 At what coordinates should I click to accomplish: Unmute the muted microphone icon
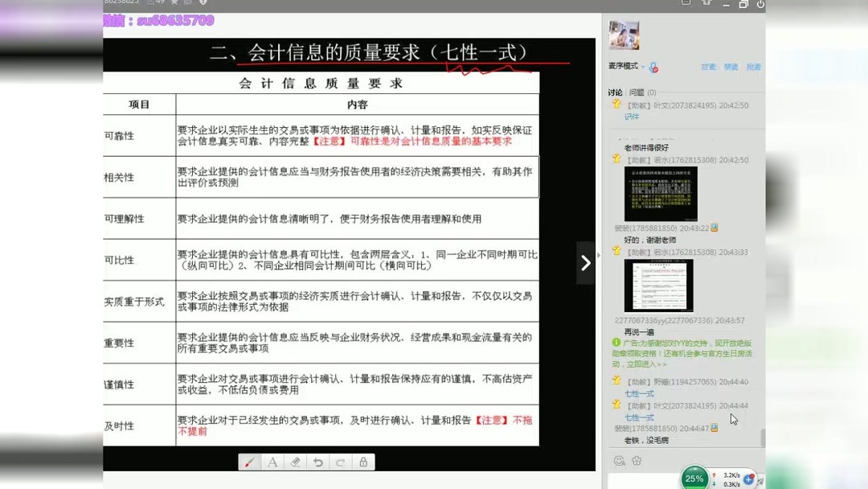coord(653,67)
